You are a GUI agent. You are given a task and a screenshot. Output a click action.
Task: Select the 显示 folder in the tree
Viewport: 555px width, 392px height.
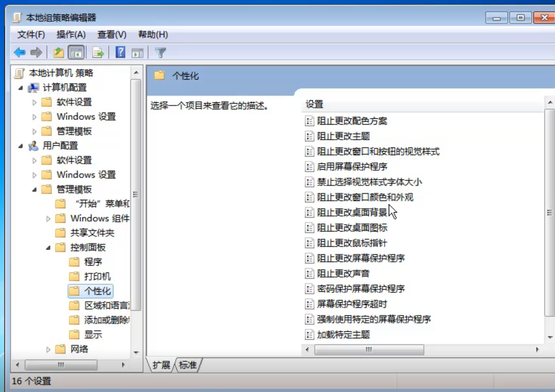(93, 335)
